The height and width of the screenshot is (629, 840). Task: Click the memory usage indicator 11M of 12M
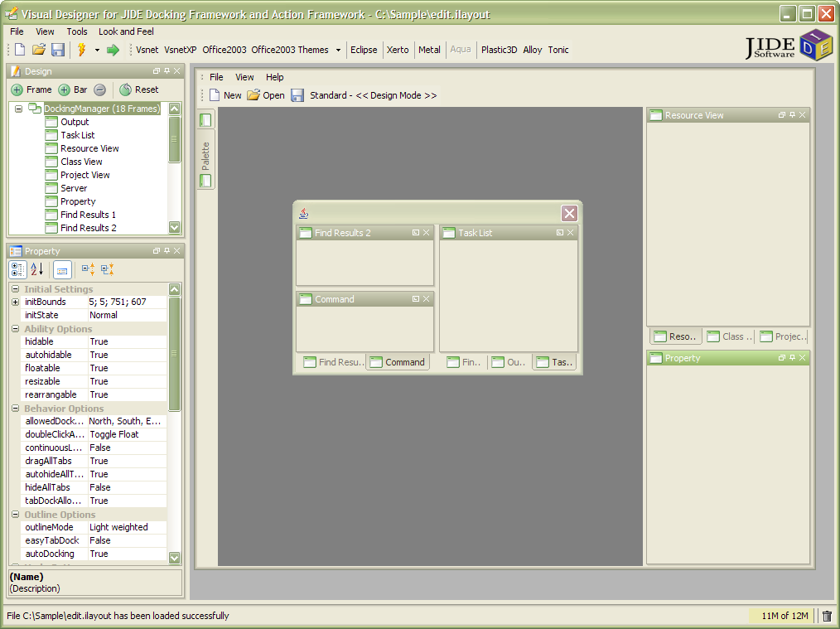(x=784, y=616)
